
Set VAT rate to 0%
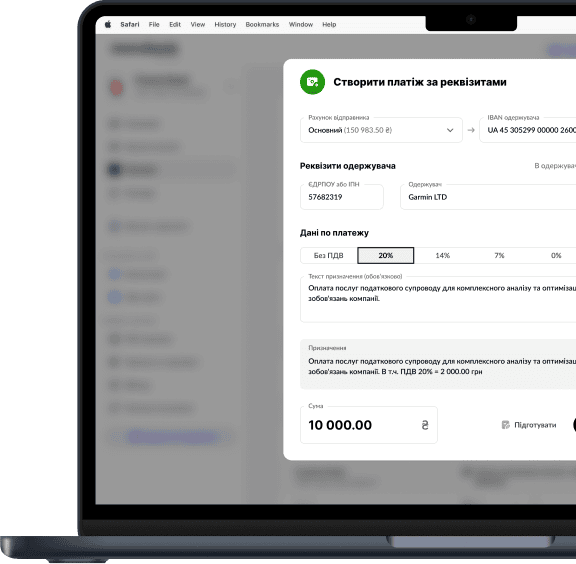tap(556, 255)
